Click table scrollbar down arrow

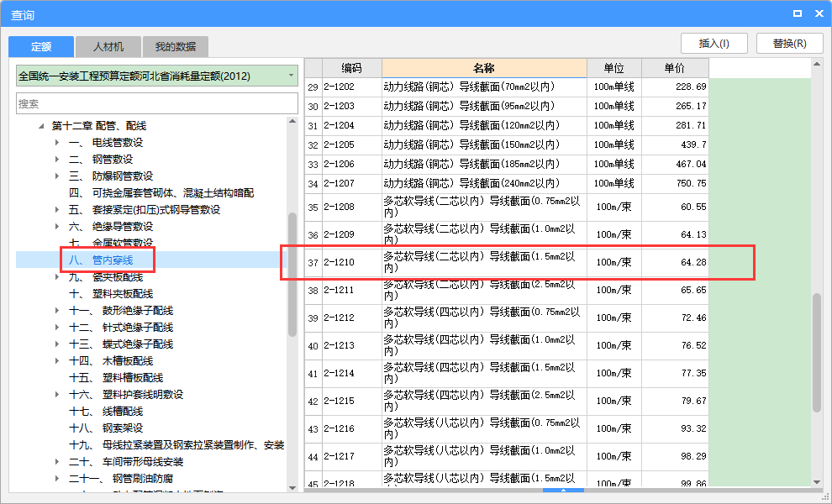tap(817, 481)
